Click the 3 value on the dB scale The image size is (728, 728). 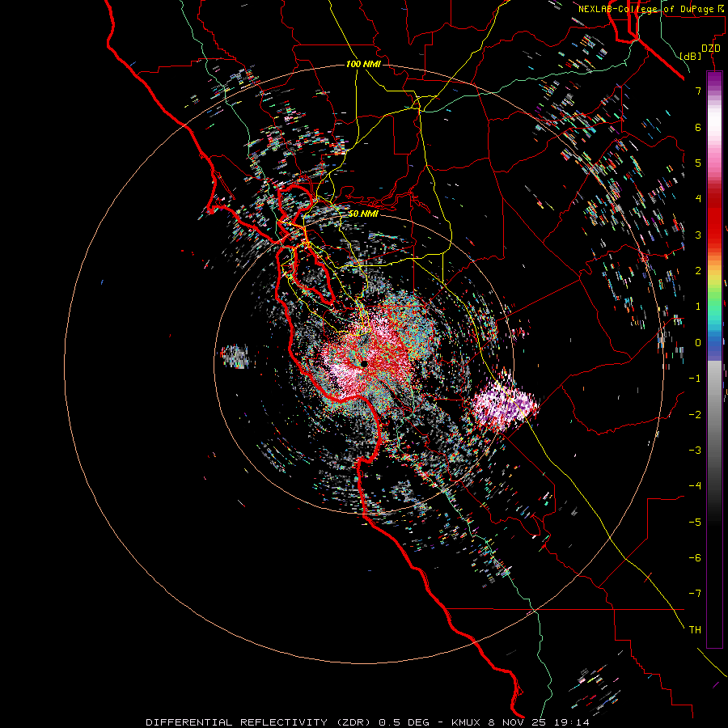point(698,235)
